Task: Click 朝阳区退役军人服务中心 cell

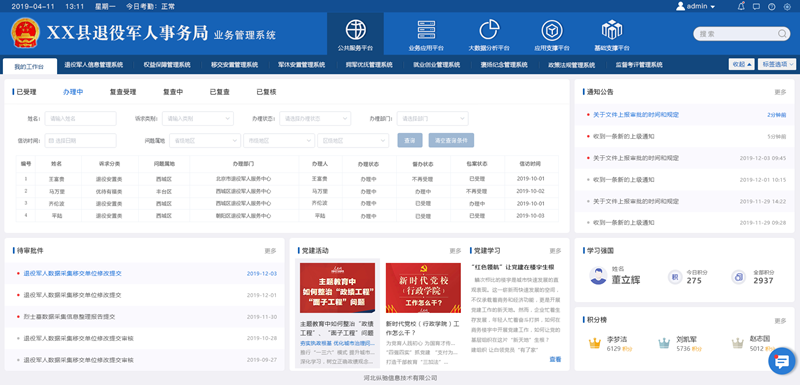Action: click(x=243, y=216)
